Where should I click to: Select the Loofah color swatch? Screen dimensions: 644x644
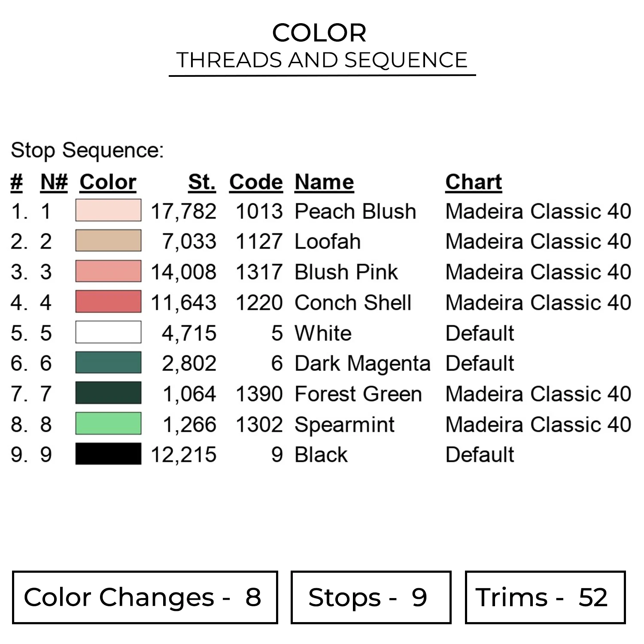coord(108,240)
